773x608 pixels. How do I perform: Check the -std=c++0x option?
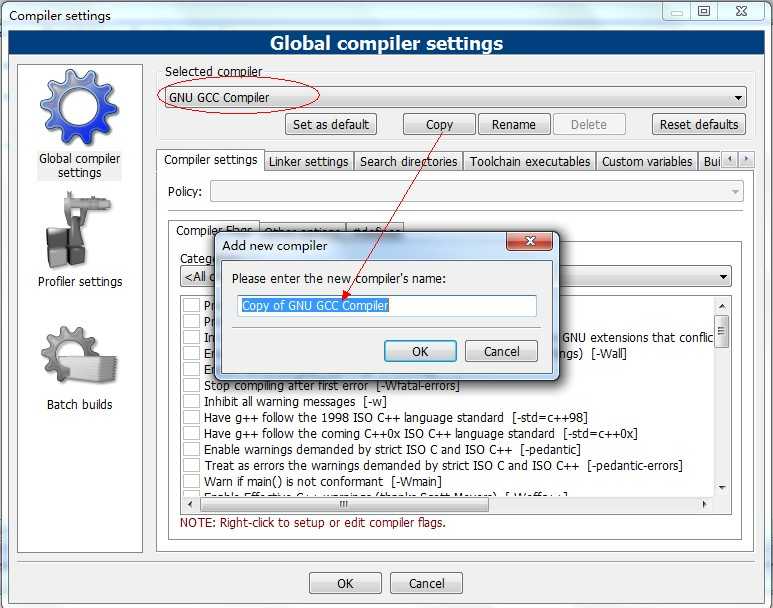pos(191,433)
